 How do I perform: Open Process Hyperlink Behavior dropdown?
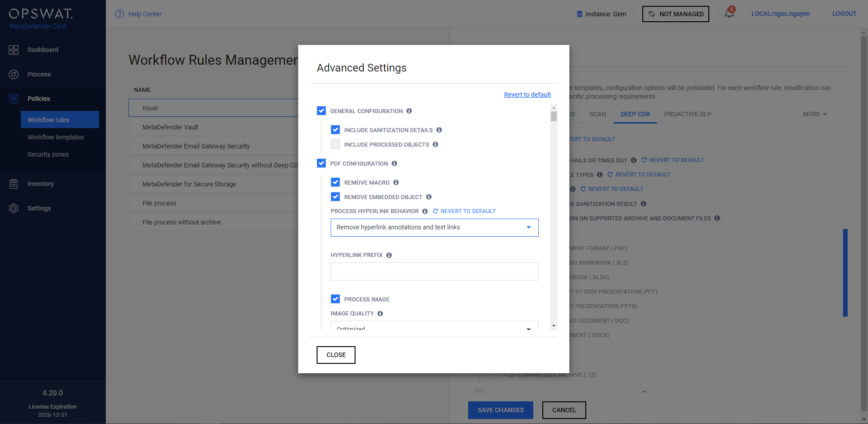(434, 228)
